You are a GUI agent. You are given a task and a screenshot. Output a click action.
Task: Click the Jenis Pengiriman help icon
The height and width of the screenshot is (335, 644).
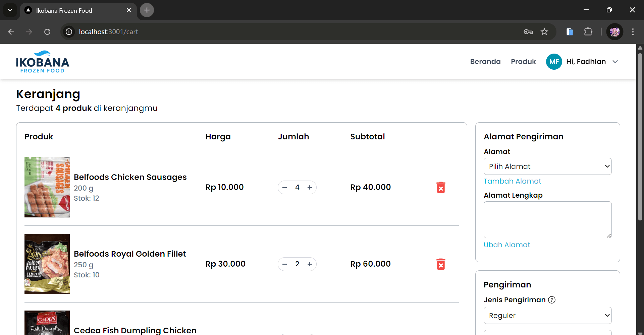coord(552,300)
